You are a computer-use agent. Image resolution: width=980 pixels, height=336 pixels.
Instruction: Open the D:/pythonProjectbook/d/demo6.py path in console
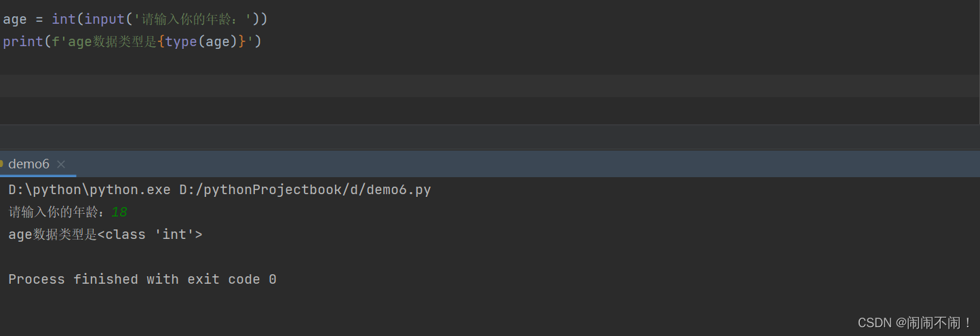click(305, 189)
